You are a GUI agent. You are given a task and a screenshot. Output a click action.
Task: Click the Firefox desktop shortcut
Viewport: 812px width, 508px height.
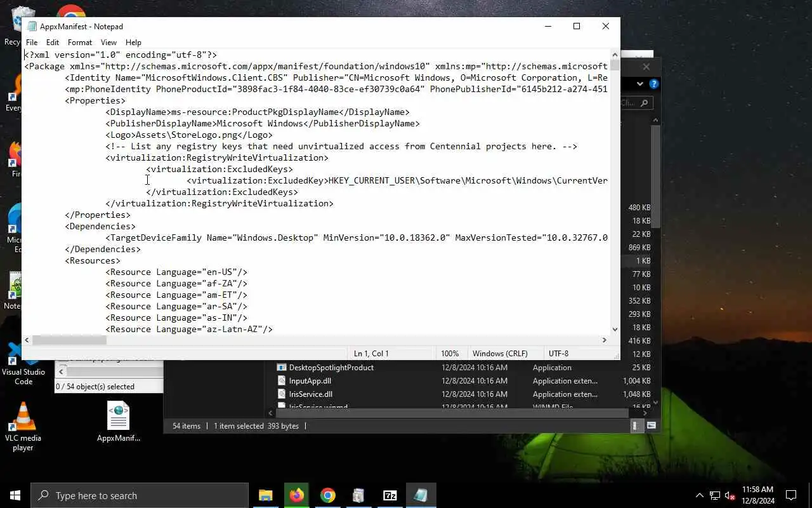pos(14,159)
